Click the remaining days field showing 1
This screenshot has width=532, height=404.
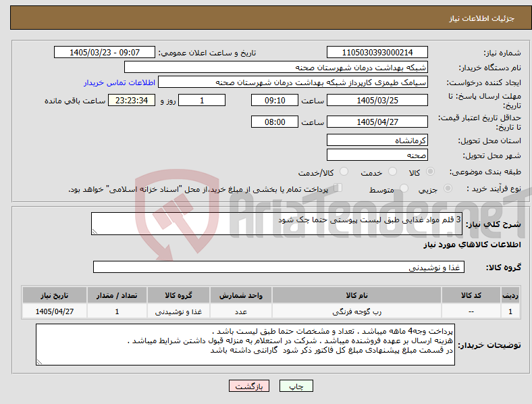(x=202, y=100)
